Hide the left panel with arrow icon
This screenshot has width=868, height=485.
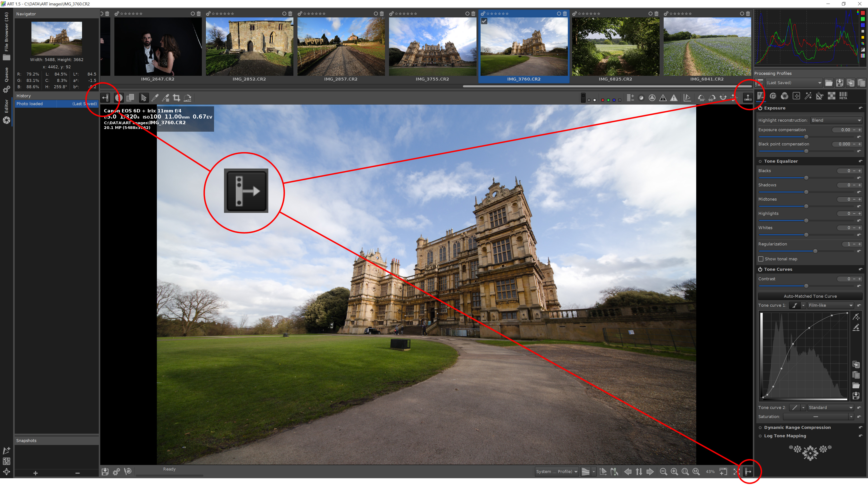106,98
